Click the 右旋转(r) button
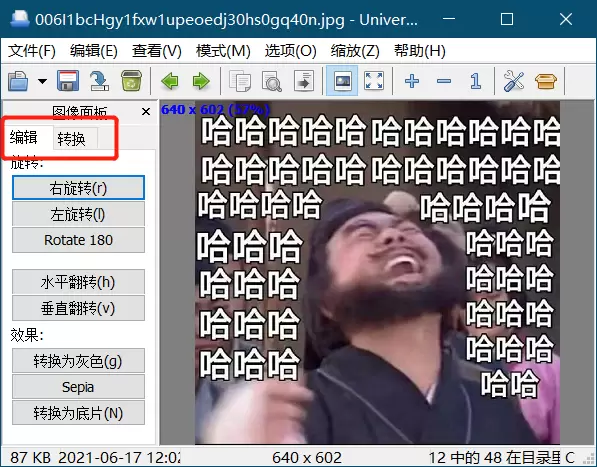The height and width of the screenshot is (467, 597). tap(78, 188)
